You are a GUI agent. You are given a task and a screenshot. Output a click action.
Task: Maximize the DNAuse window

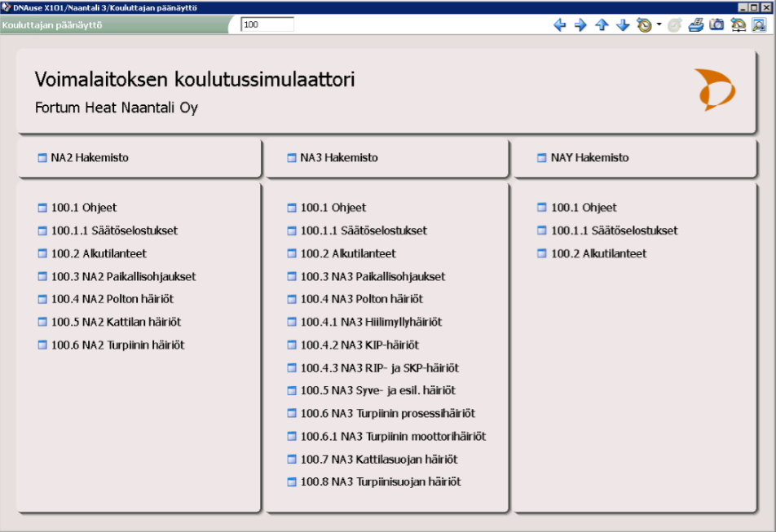pyautogui.click(x=754, y=7)
